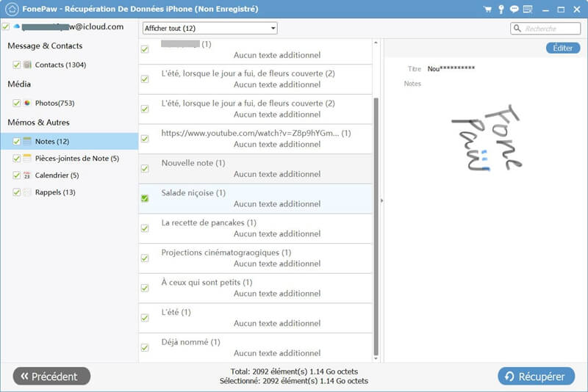Click the FonePaw home icon in title bar
This screenshot has width=588, height=392.
coord(12,9)
